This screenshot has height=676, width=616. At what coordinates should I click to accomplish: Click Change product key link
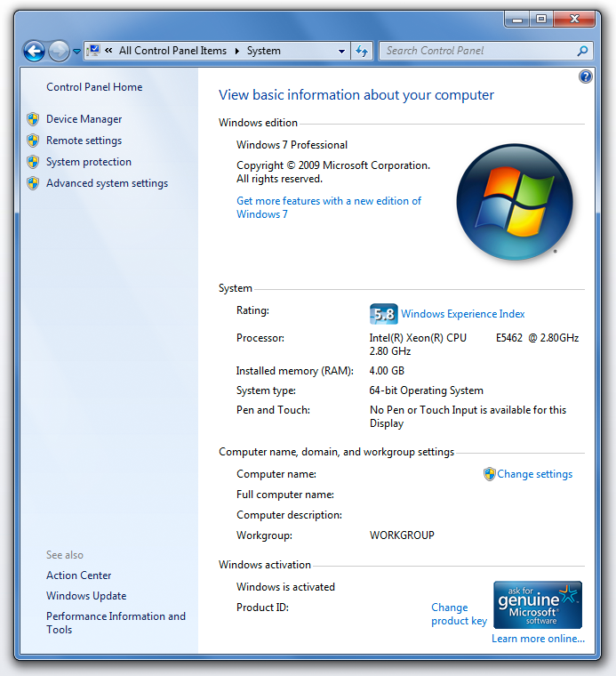(x=460, y=614)
